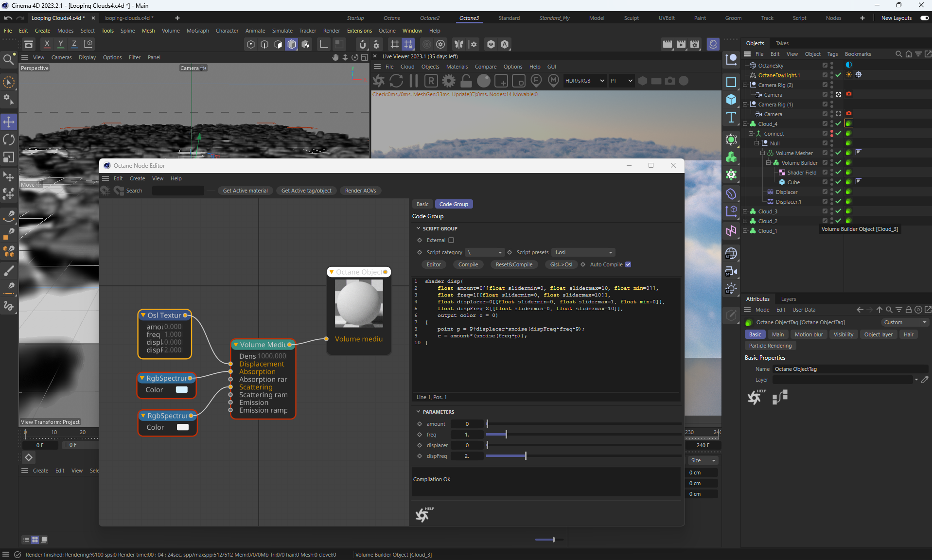Select the Move tool in left toolbar

pyautogui.click(x=9, y=122)
